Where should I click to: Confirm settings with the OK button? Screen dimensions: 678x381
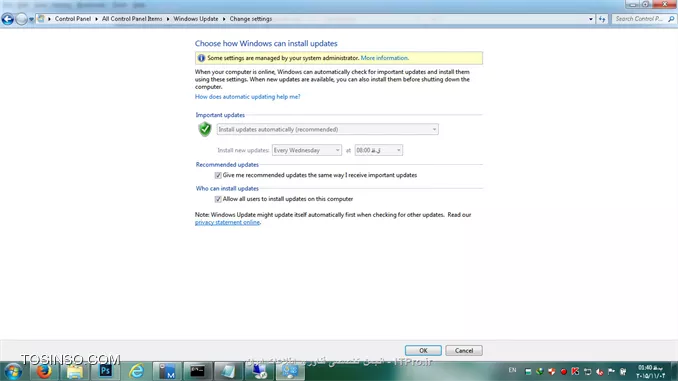423,350
